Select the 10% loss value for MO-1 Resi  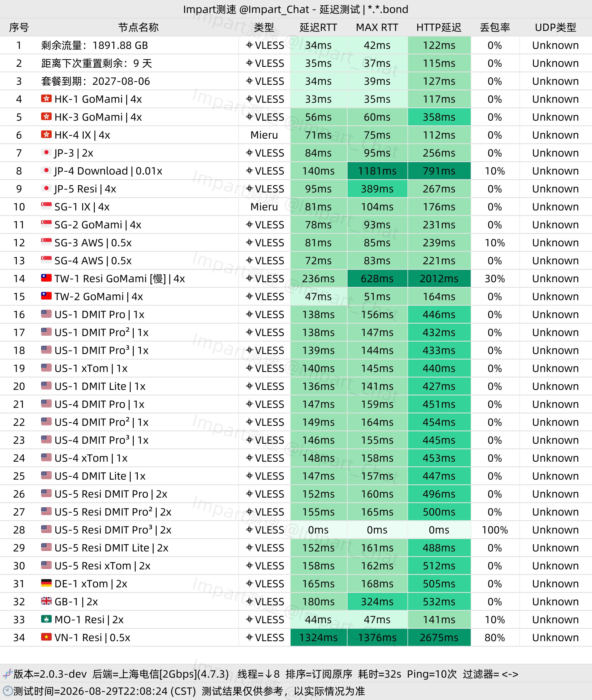coord(495,619)
